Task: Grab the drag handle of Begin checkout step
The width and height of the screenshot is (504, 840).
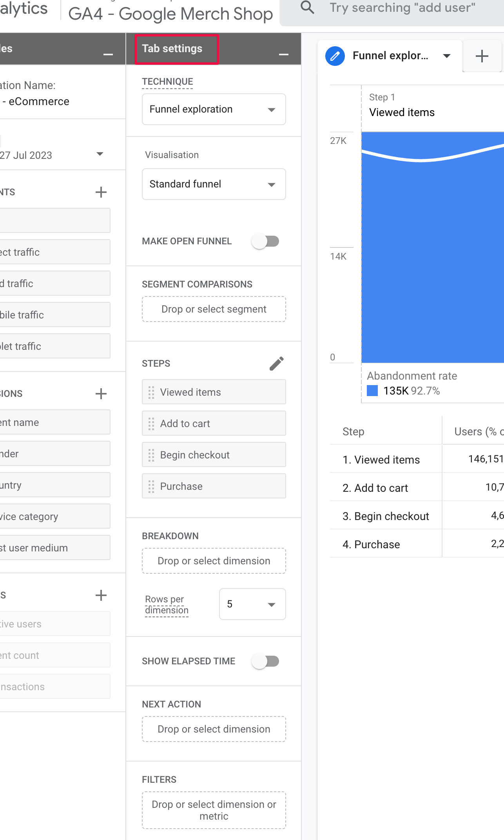Action: coord(151,455)
